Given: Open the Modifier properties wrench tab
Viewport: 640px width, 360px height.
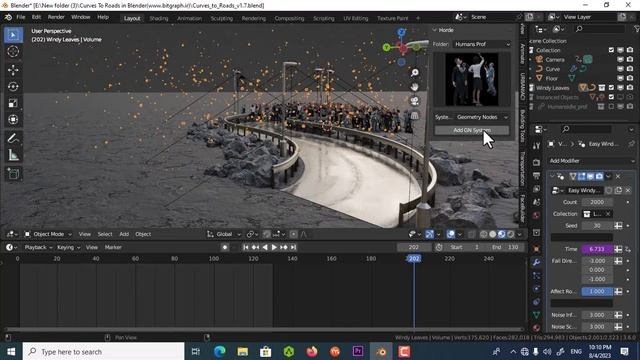Looking at the screenshot, I should click(x=537, y=262).
